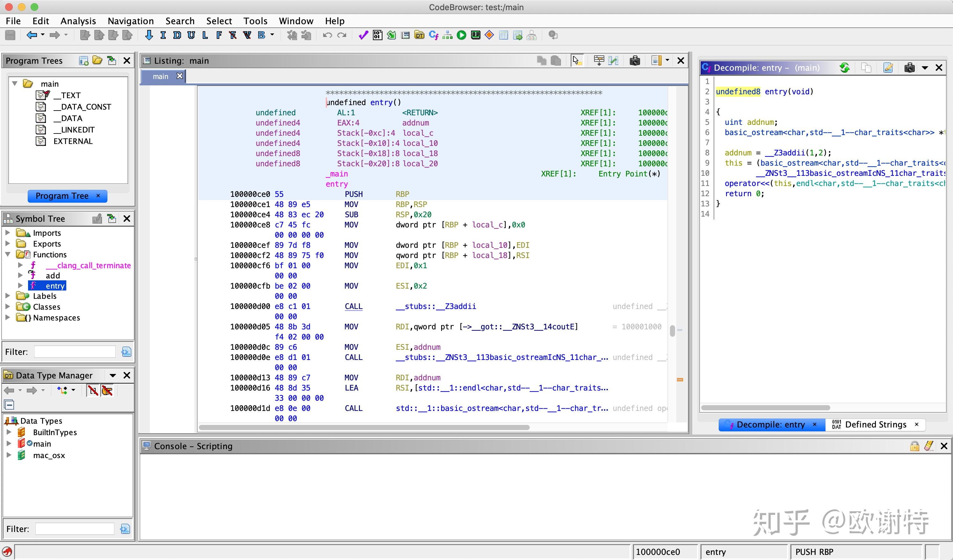The image size is (953, 560).
Task: Click the Create Function 'F' toolbar icon
Action: [x=219, y=35]
